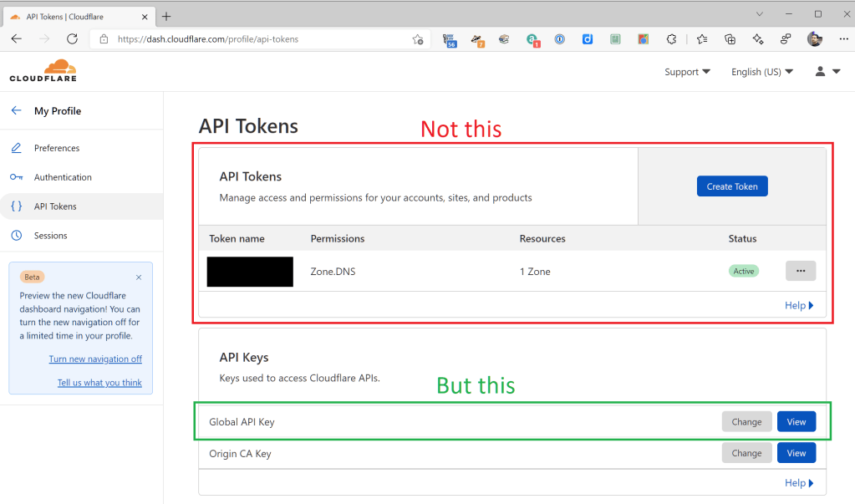This screenshot has height=504, width=855.
Task: Open the English (US) language dropdown
Action: coord(761,72)
